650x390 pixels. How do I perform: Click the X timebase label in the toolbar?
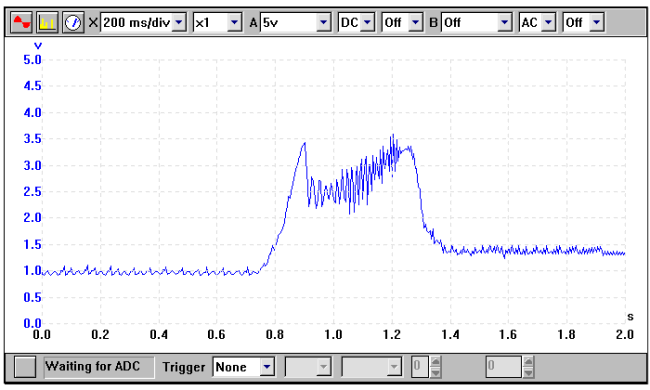point(93,22)
